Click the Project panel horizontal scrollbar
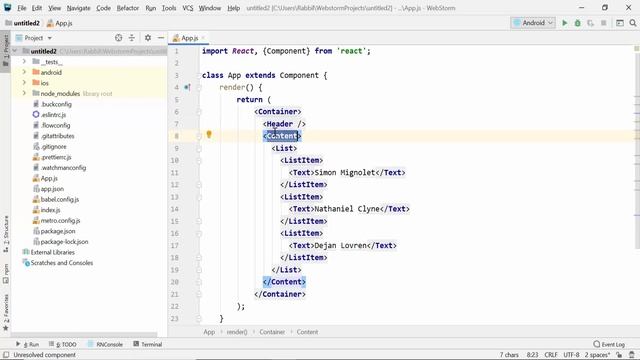 coord(84,334)
